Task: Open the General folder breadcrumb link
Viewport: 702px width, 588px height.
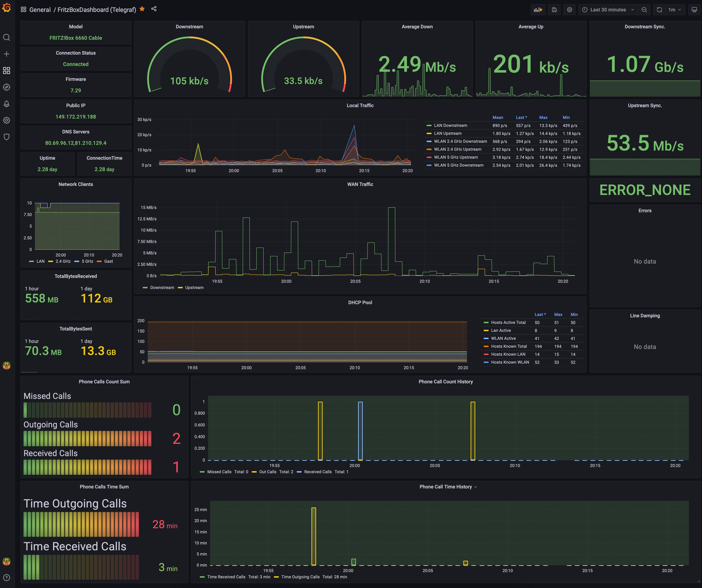Action: click(x=40, y=10)
